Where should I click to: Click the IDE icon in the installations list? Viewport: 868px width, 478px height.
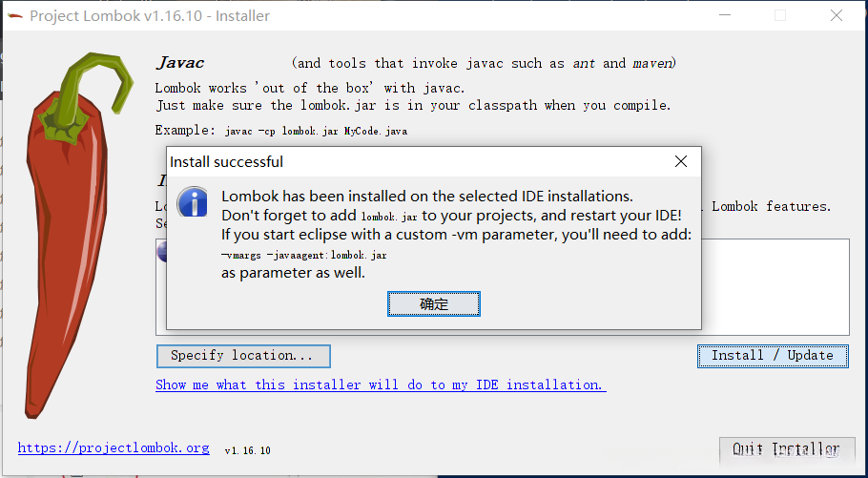click(x=161, y=252)
